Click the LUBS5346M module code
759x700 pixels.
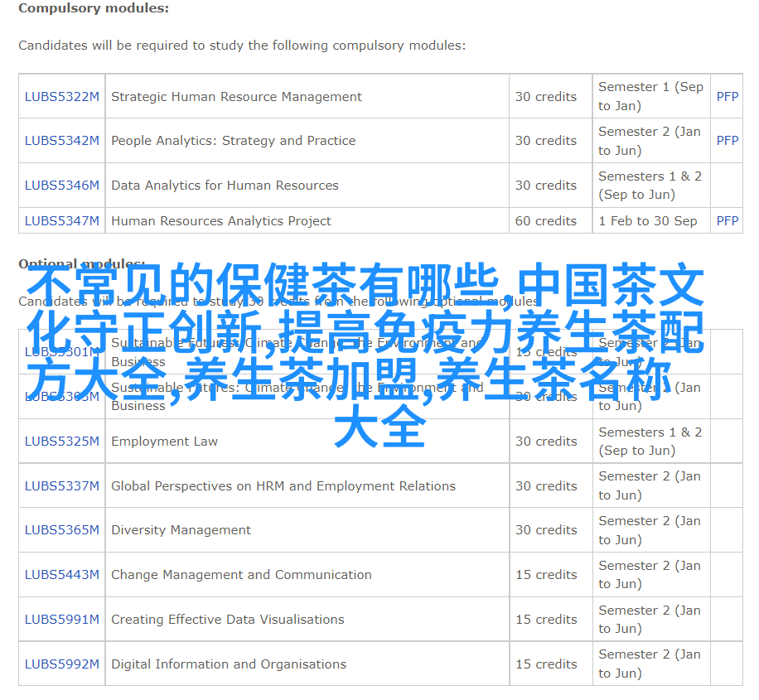(61, 186)
